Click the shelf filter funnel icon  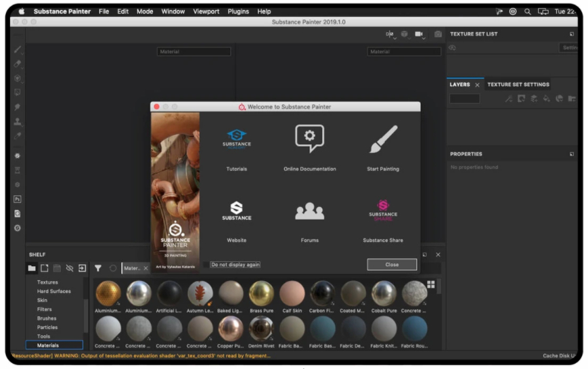click(98, 268)
